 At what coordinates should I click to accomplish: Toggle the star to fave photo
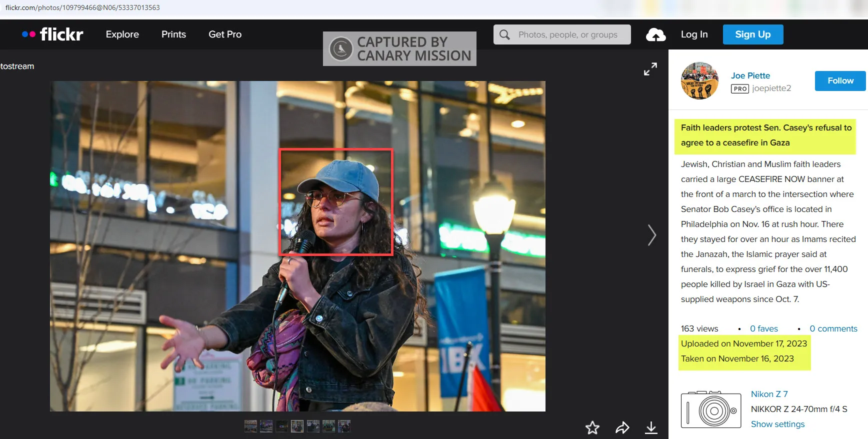click(x=592, y=427)
